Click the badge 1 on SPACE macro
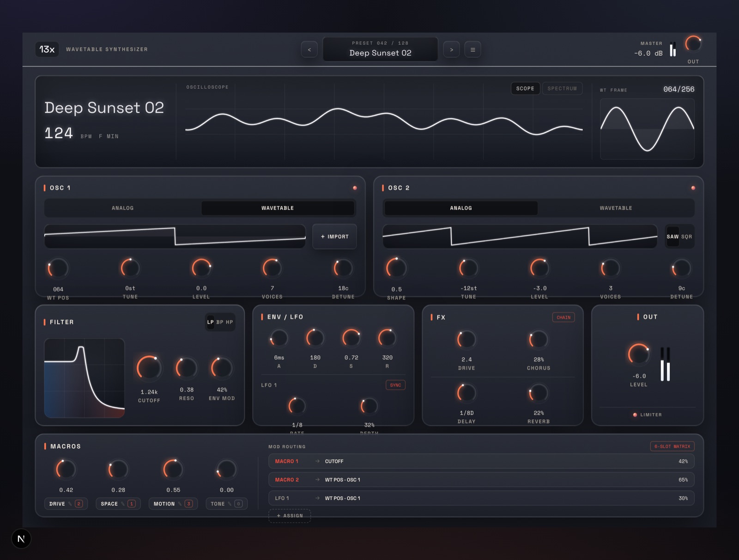 point(132,504)
